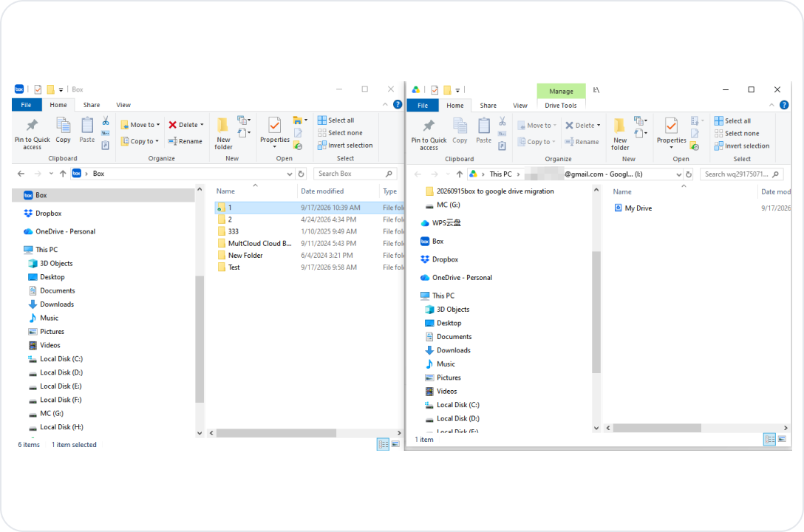Click search field in Google Drive window

(x=741, y=174)
